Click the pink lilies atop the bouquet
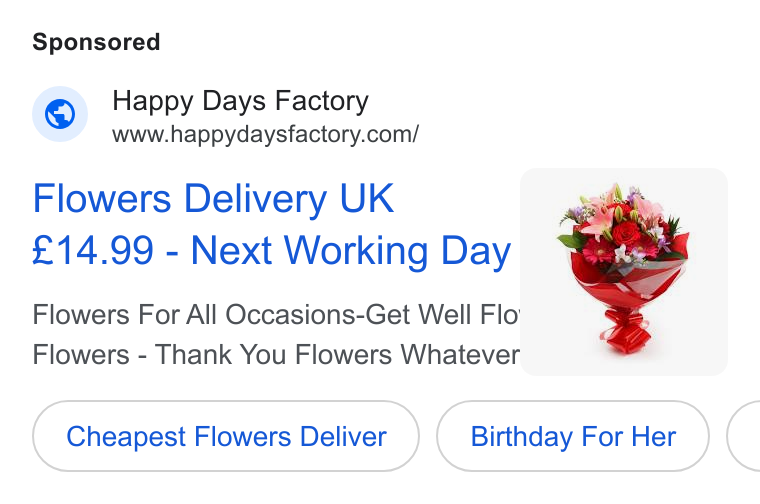This screenshot has height=504, width=760. point(603,208)
